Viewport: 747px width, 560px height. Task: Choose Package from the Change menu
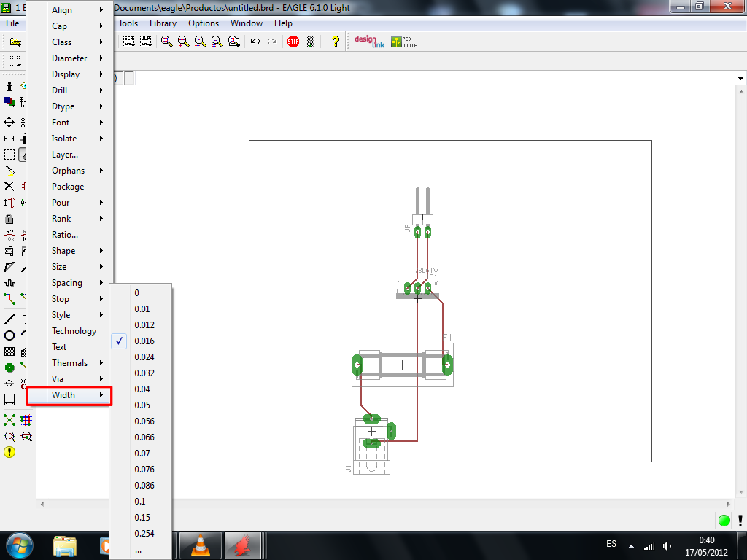pyautogui.click(x=70, y=186)
